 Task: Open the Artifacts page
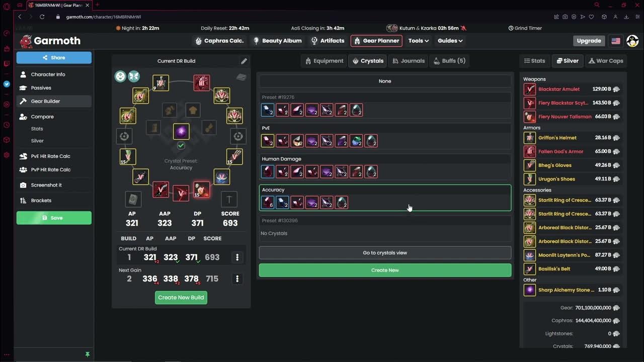(328, 41)
